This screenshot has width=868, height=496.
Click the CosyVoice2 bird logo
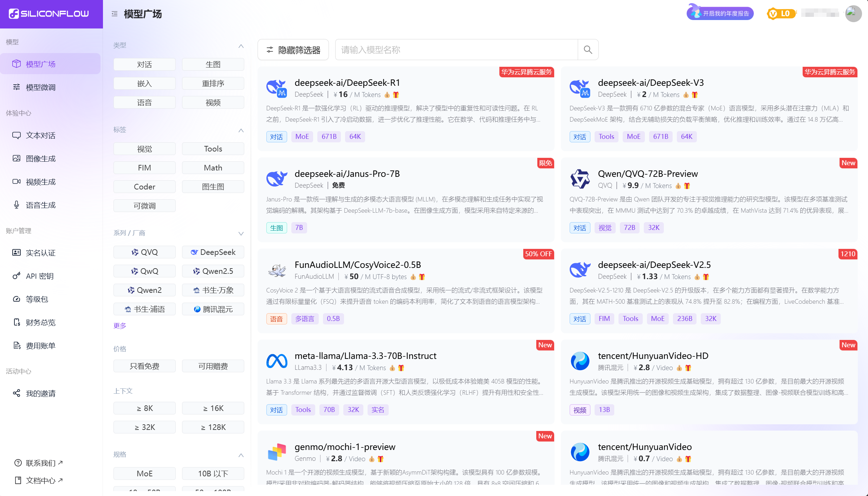pyautogui.click(x=277, y=270)
